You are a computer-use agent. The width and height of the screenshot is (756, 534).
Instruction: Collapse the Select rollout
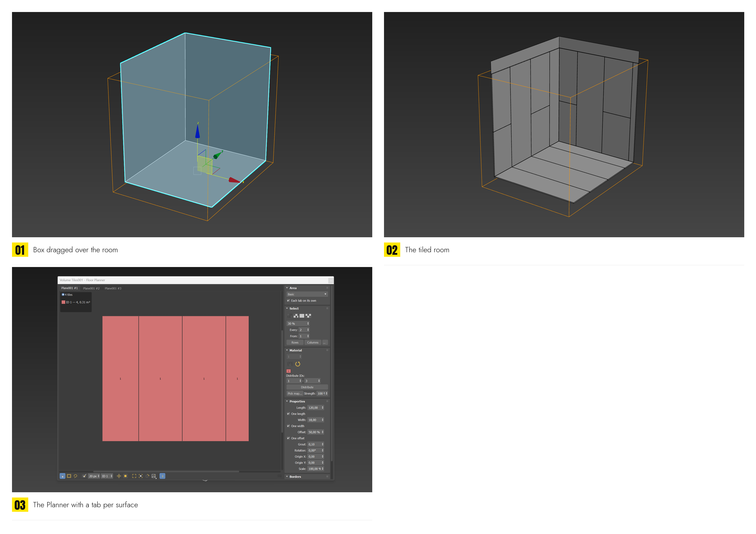[x=287, y=308]
